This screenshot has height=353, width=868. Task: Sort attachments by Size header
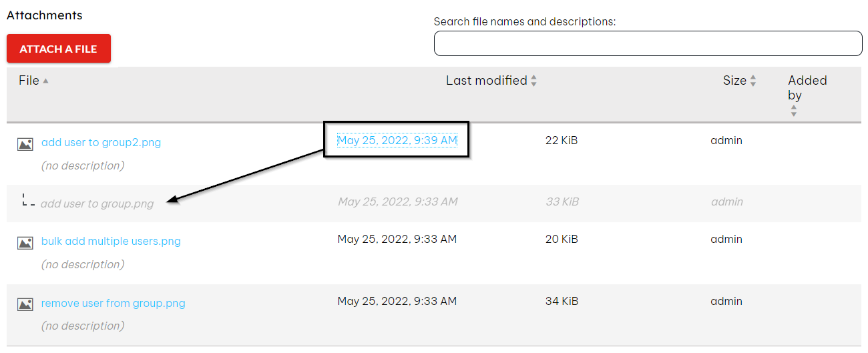click(734, 81)
